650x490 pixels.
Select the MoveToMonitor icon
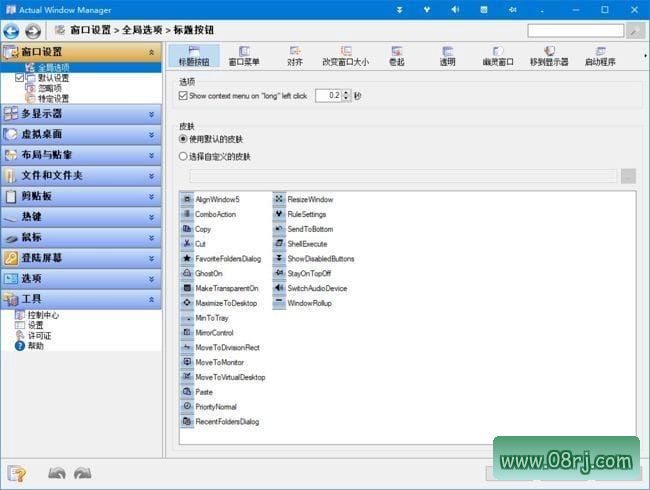187,362
